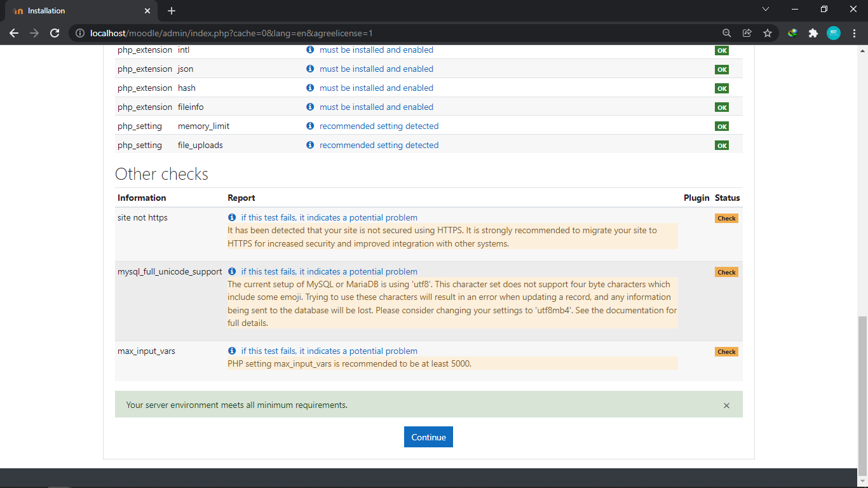View site information icon in address bar
The width and height of the screenshot is (868, 488).
pyautogui.click(x=80, y=33)
